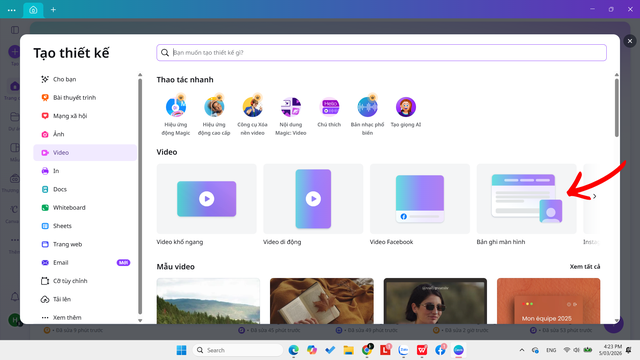The height and width of the screenshot is (360, 640).
Task: Click the main content vertical scrollbar
Action: coord(617,108)
